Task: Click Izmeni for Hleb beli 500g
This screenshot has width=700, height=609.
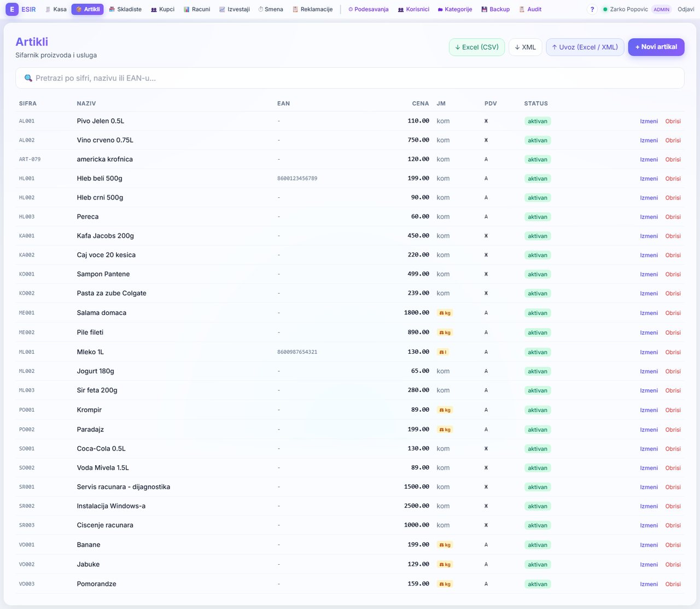Action: [649, 179]
